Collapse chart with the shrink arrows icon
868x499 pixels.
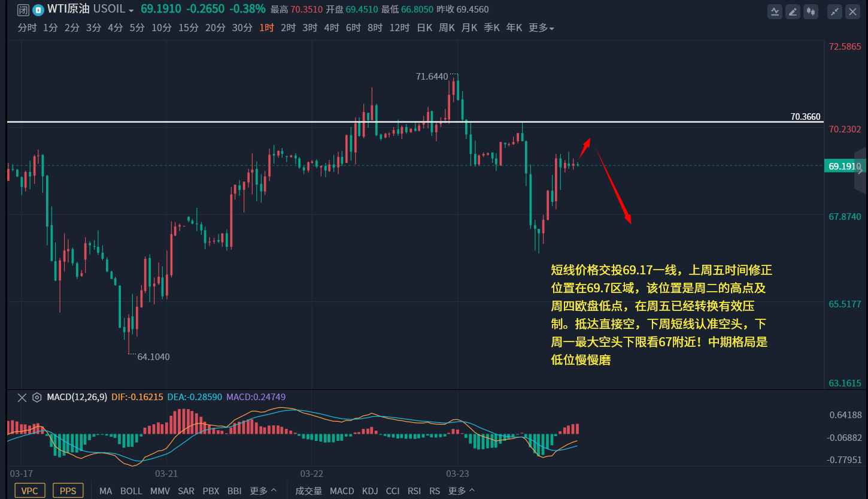pos(834,11)
